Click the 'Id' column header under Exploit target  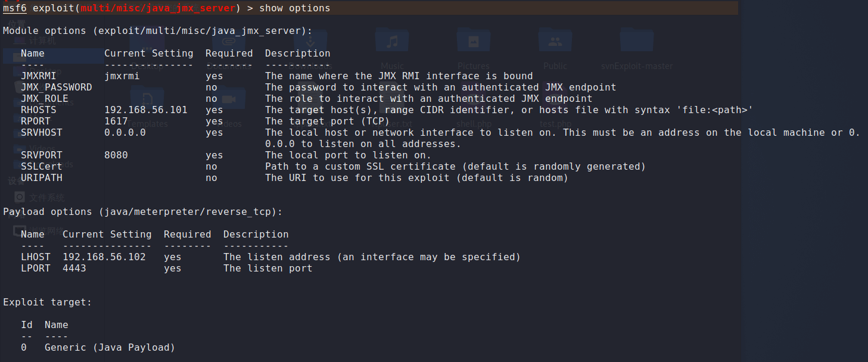(27, 324)
